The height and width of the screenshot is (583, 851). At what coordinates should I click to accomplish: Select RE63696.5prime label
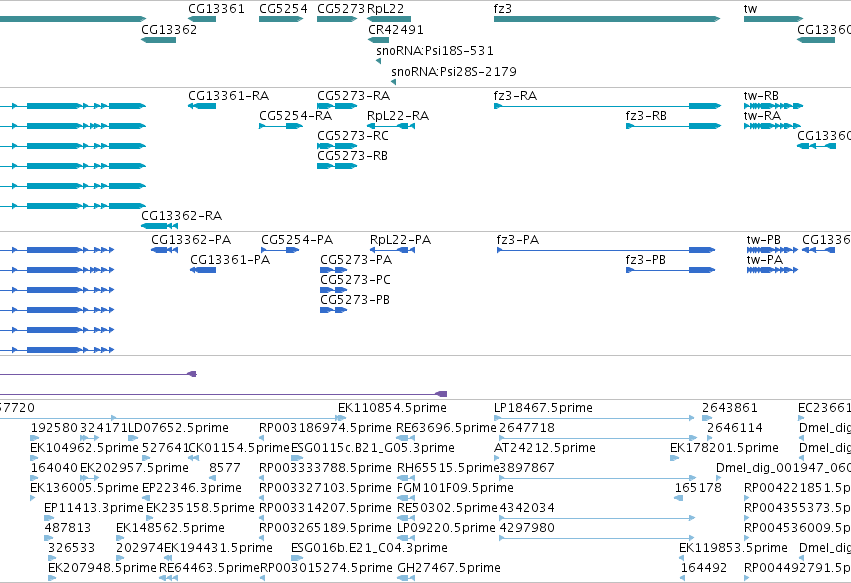446,428
